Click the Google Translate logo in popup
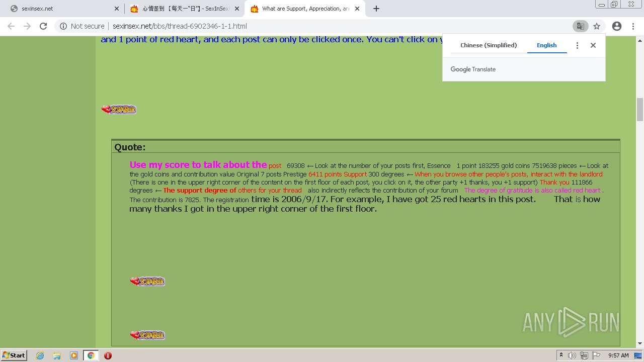Viewport: 644px width, 362px height. (473, 69)
